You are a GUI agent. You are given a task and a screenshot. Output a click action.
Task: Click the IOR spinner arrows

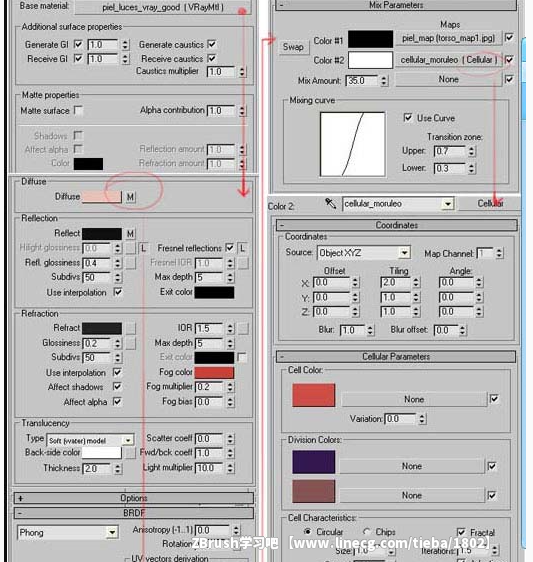pos(230,328)
